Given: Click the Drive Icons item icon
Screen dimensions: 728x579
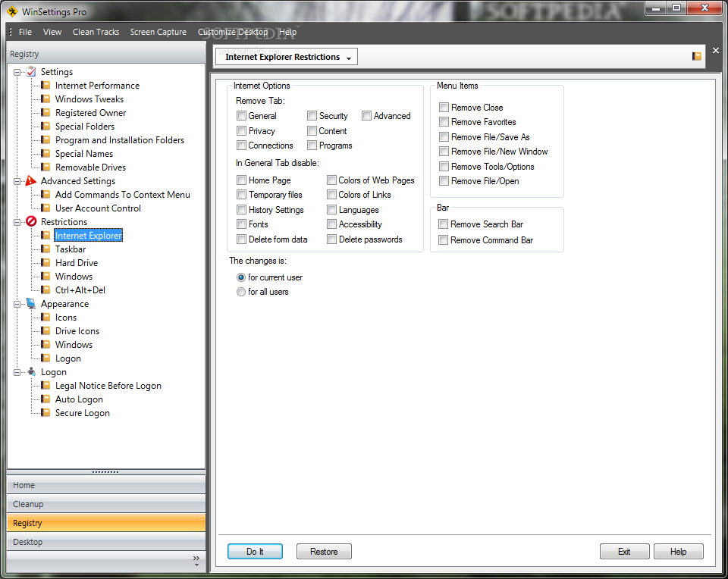Looking at the screenshot, I should pyautogui.click(x=45, y=330).
